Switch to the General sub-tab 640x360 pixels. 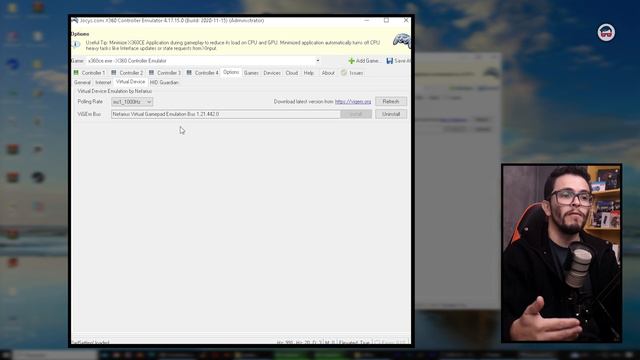pyautogui.click(x=82, y=82)
